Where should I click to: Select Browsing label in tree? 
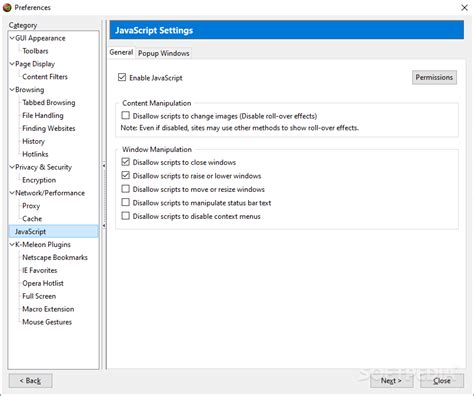30,90
